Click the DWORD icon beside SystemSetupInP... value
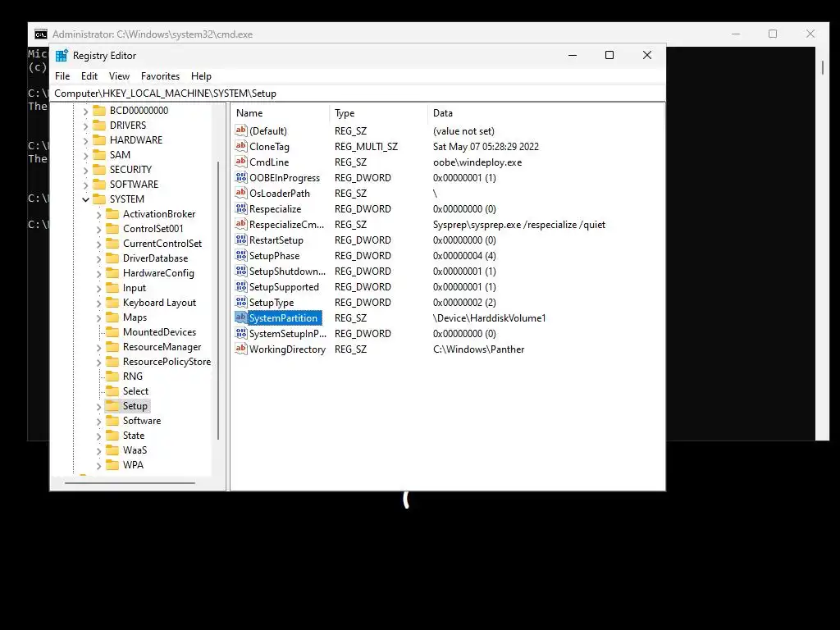Viewport: 840px width, 630px height. click(241, 333)
